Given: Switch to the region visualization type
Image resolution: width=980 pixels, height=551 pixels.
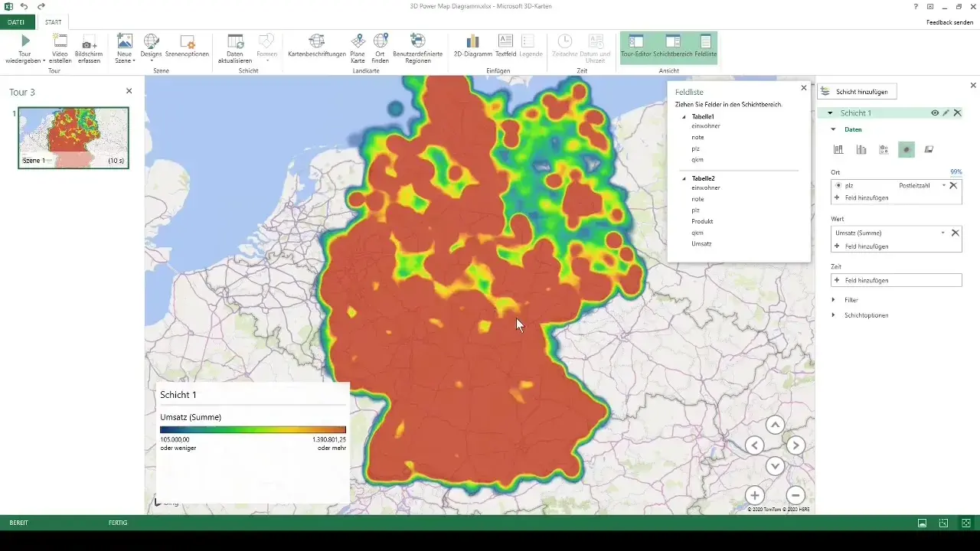Looking at the screenshot, I should 930,149.
